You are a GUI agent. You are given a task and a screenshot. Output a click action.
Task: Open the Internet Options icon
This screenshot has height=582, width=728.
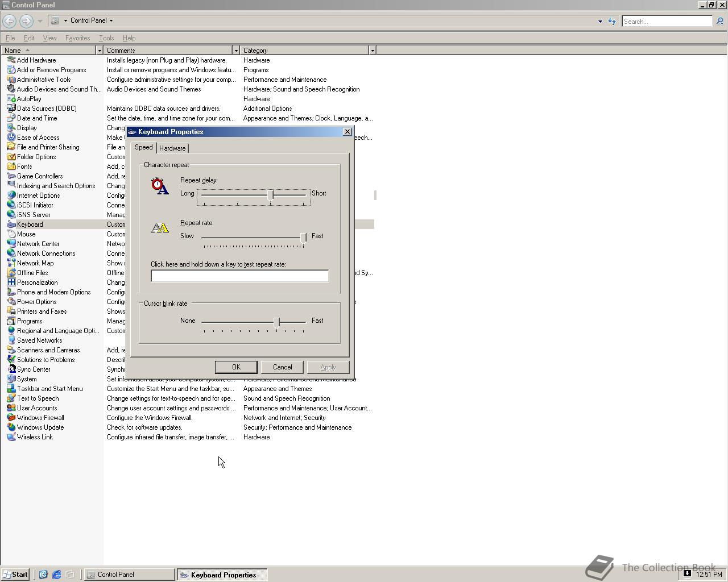click(11, 196)
